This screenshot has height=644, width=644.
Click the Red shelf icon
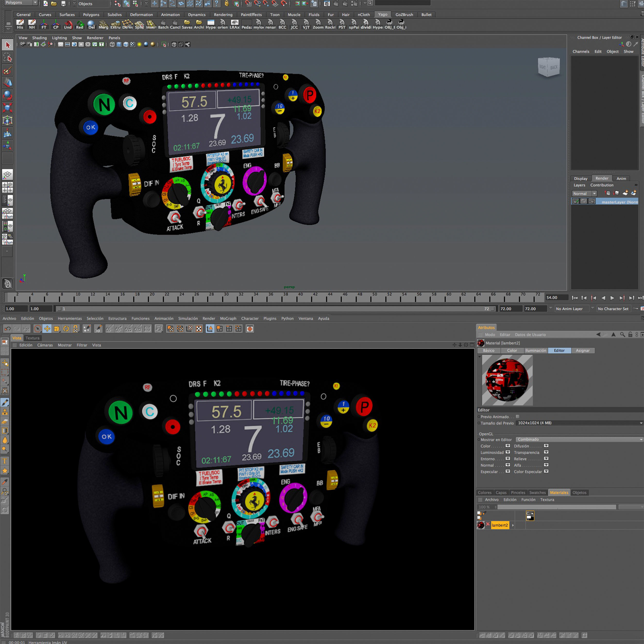(80, 24)
